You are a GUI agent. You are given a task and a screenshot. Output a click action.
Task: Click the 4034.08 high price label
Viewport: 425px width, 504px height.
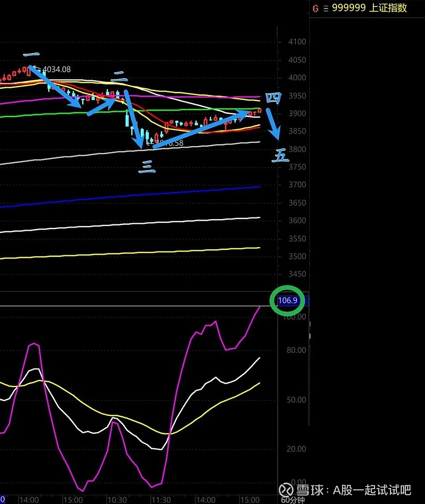[56, 69]
